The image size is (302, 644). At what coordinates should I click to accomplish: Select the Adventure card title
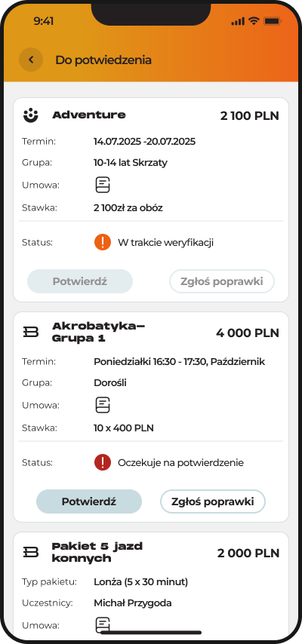89,115
